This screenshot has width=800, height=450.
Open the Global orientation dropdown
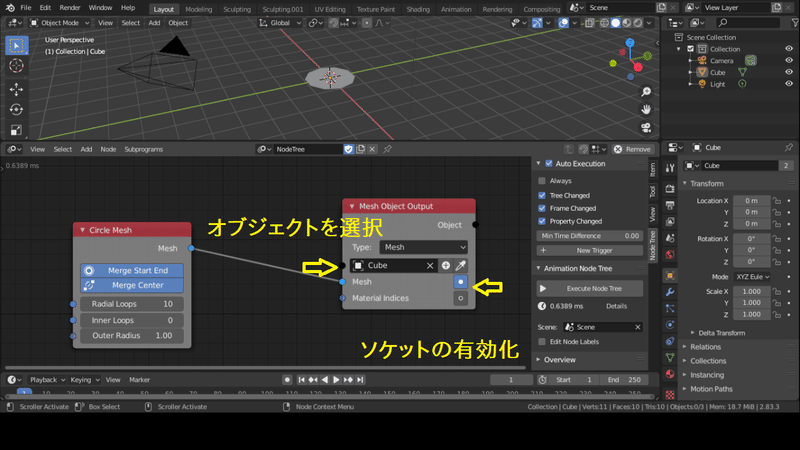click(280, 23)
